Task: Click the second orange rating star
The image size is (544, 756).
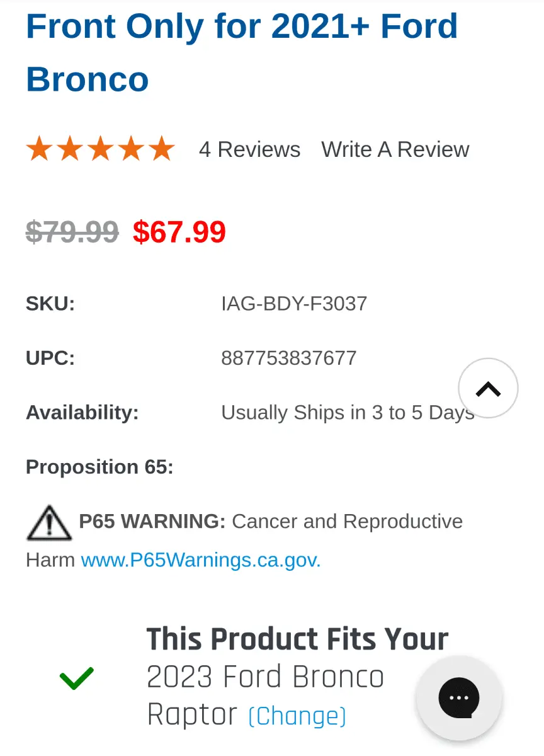Action: (70, 149)
